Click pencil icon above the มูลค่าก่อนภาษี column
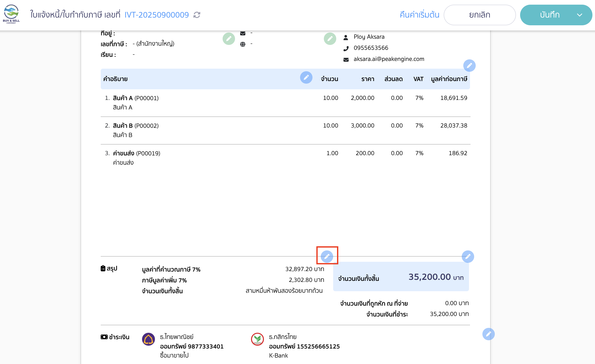 (x=469, y=66)
